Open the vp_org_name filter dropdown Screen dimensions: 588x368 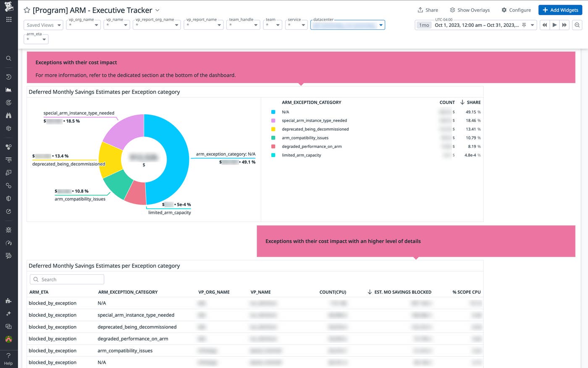coord(95,25)
